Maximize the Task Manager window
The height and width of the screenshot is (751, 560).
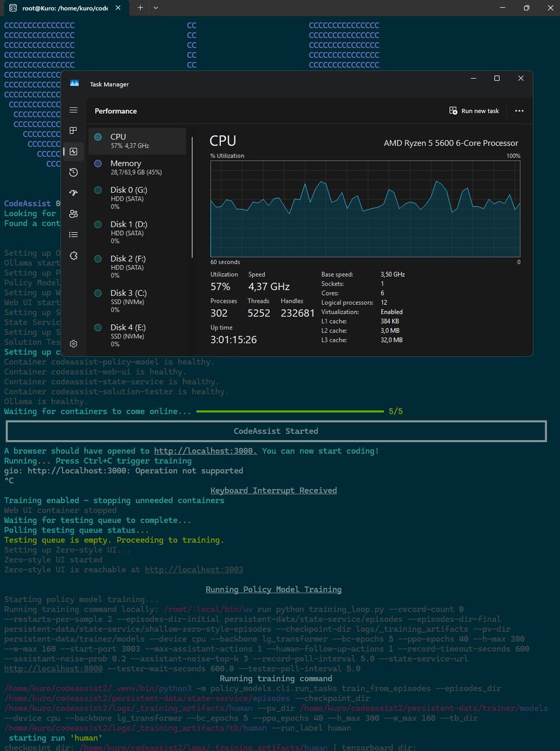[497, 78]
